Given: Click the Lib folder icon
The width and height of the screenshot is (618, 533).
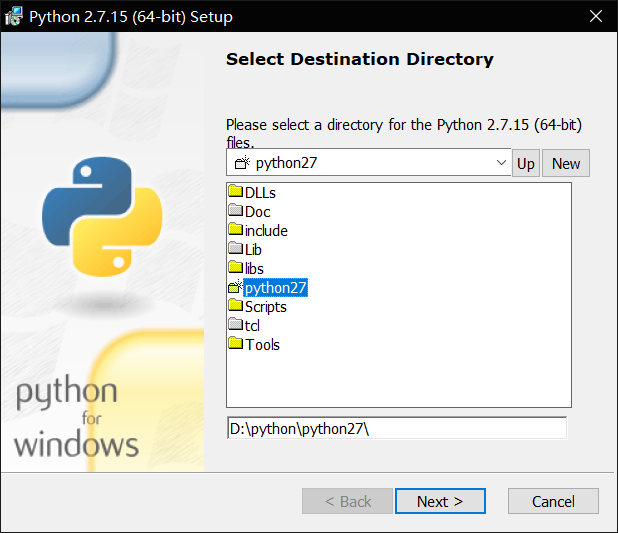Looking at the screenshot, I should tap(236, 248).
